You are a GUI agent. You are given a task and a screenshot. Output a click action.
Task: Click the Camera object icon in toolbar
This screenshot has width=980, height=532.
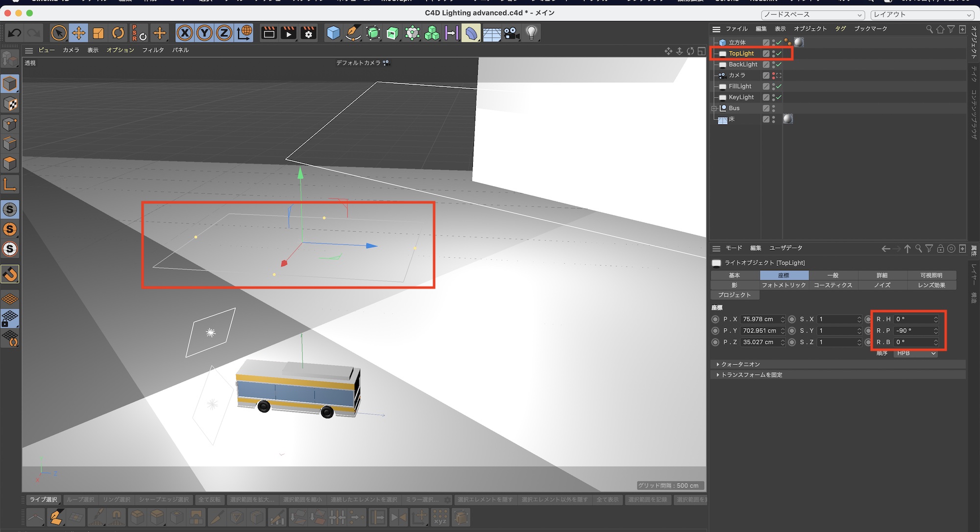pos(511,33)
